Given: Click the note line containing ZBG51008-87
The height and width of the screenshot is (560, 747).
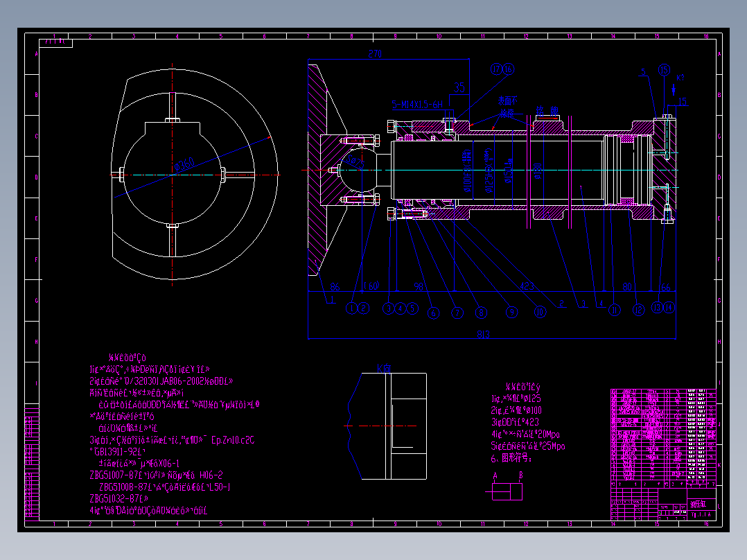Looking at the screenshot, I should [x=165, y=487].
